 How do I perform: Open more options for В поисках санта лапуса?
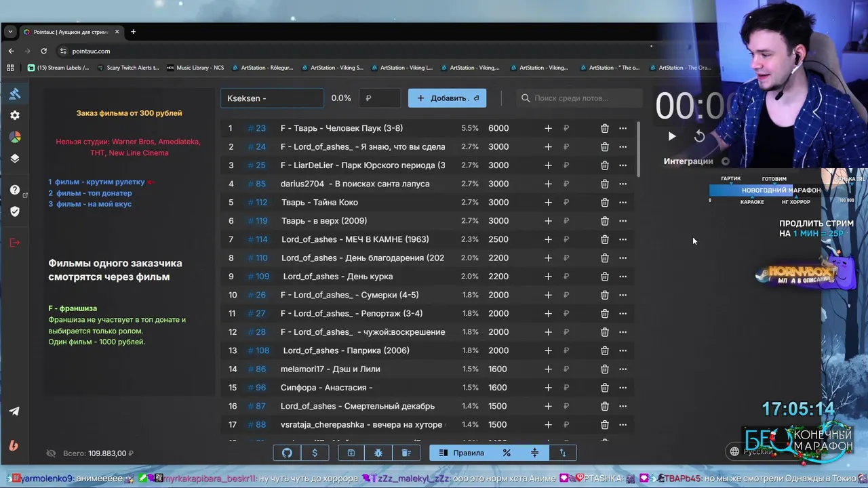tap(623, 184)
